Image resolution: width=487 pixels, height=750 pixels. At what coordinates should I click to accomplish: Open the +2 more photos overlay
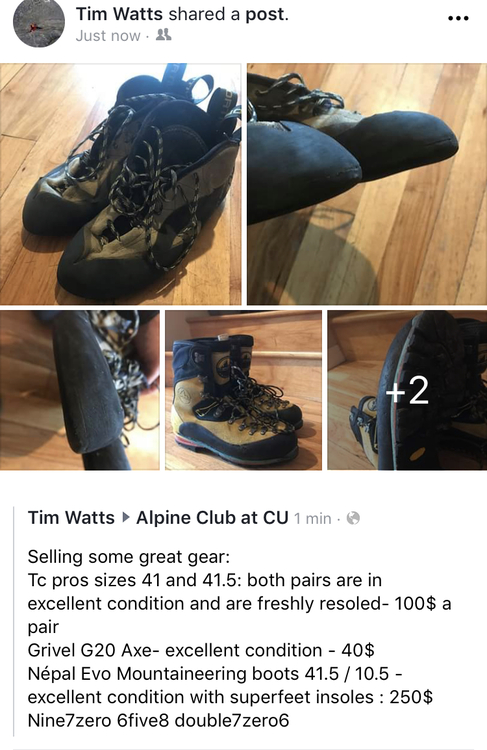pyautogui.click(x=407, y=390)
